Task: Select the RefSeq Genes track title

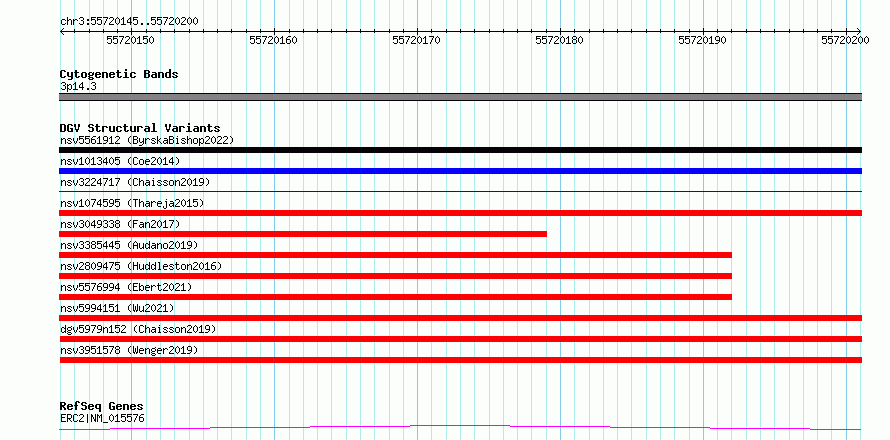Action: 101,407
